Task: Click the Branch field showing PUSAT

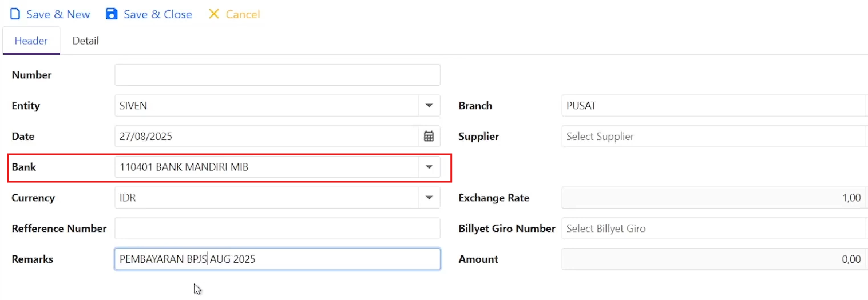Action: (x=714, y=106)
